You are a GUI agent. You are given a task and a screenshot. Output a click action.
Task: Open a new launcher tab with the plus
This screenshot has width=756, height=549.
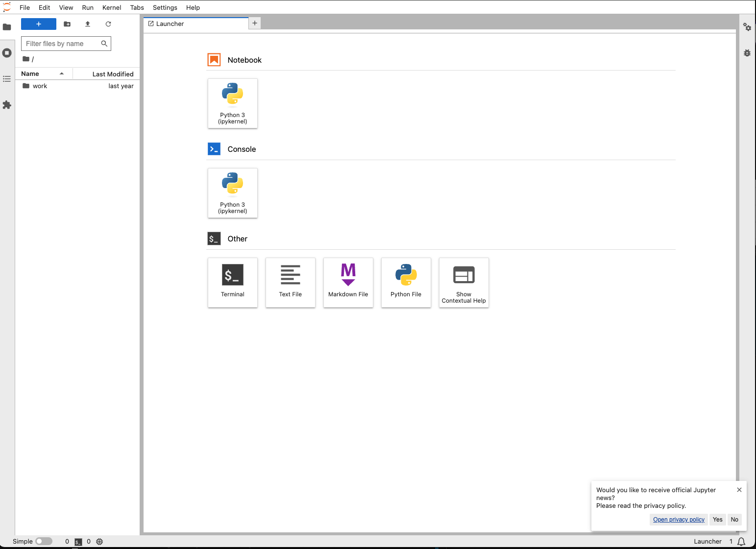coord(254,23)
